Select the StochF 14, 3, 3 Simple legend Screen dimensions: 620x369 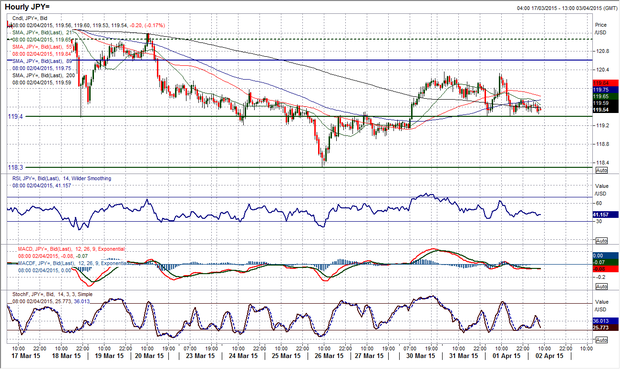pos(52,294)
